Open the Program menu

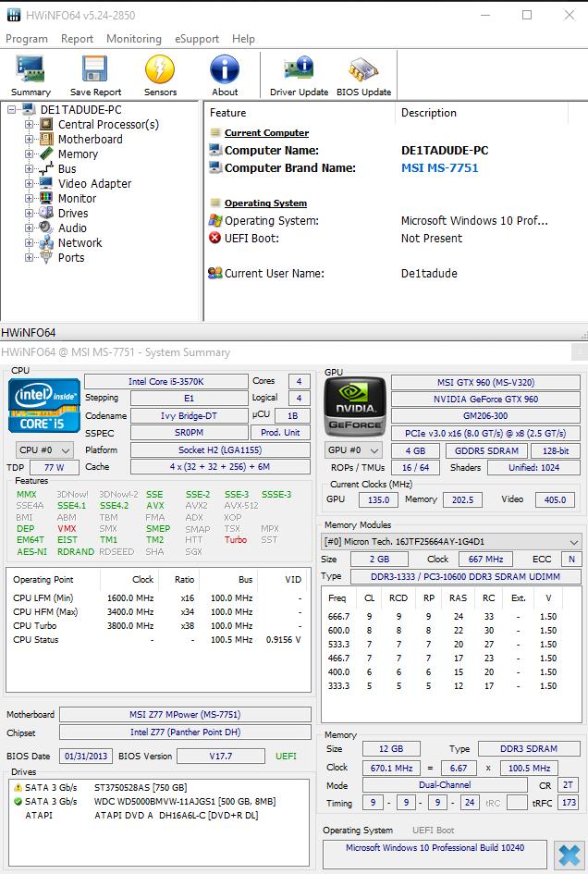pos(27,39)
